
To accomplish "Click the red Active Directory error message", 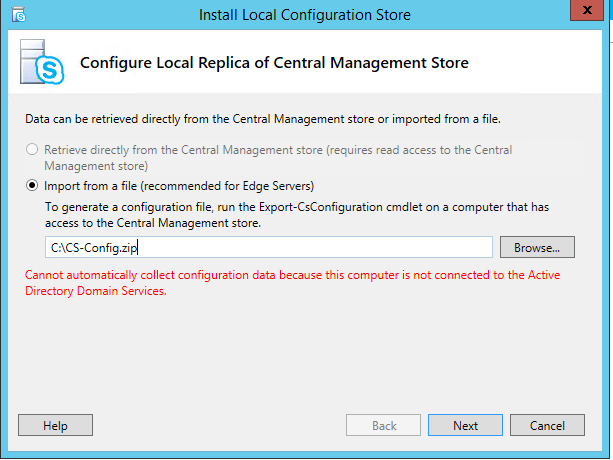I will click(x=292, y=283).
